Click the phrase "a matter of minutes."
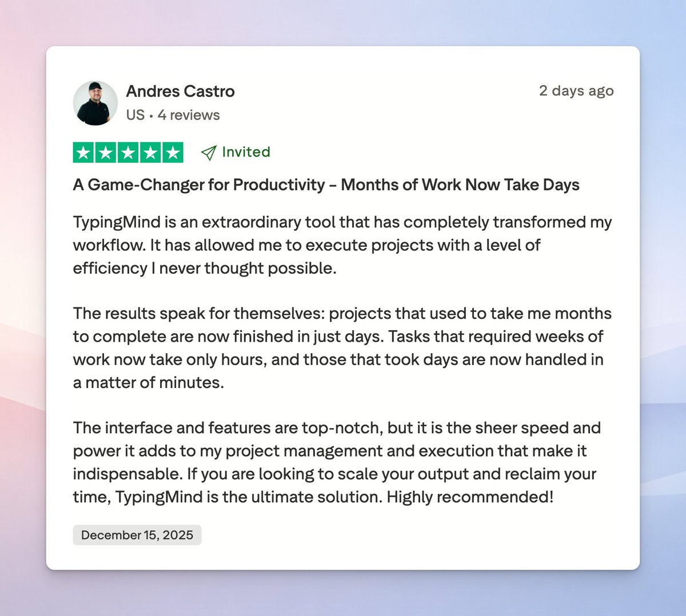This screenshot has width=686, height=616. tap(149, 383)
